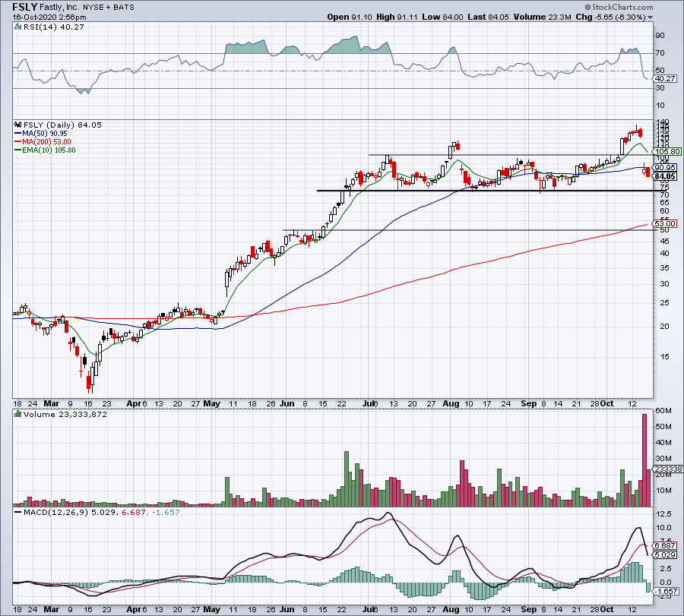
Task: Click the blue dropdown arrow beside Chg
Action: coord(651,17)
